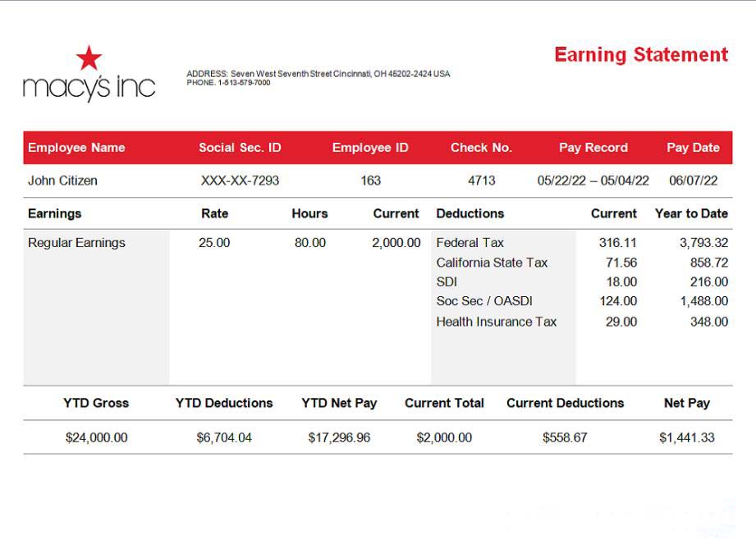Click the Employee Name column header
The width and height of the screenshot is (756, 544).
click(76, 148)
